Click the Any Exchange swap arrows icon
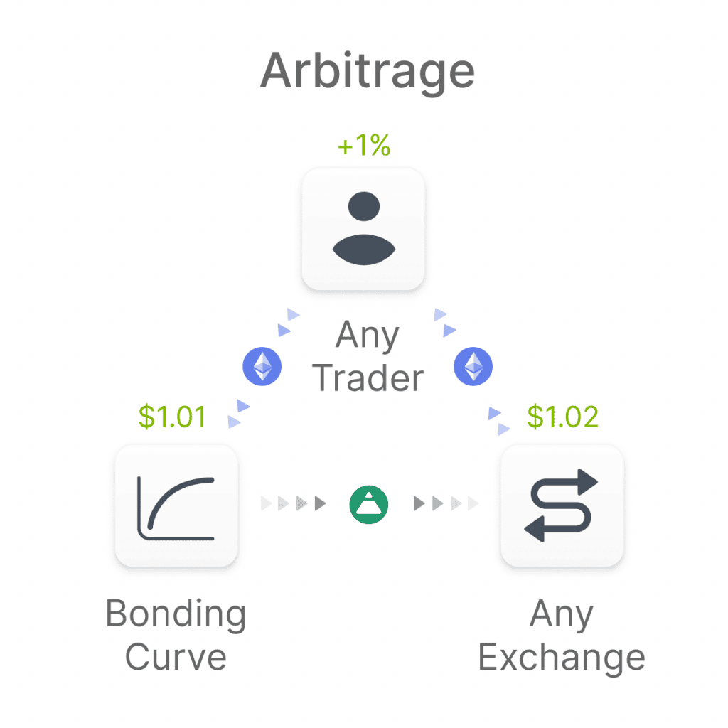Screen dimensions: 728x728 coord(562,505)
